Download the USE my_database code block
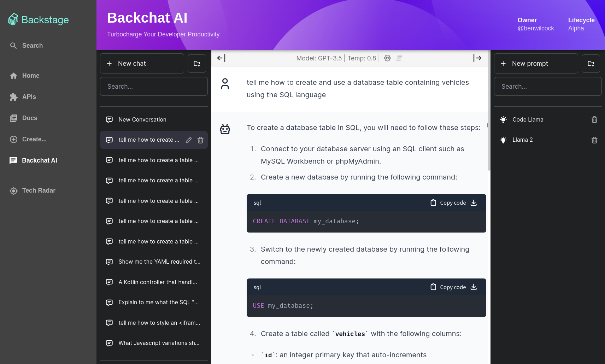The height and width of the screenshot is (364, 605). 474,287
